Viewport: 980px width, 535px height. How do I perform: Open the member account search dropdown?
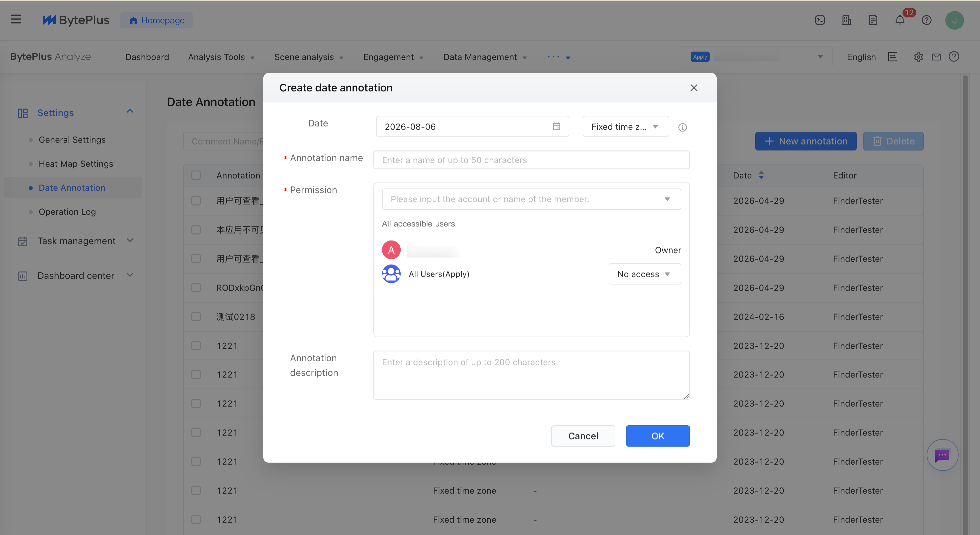tap(531, 199)
